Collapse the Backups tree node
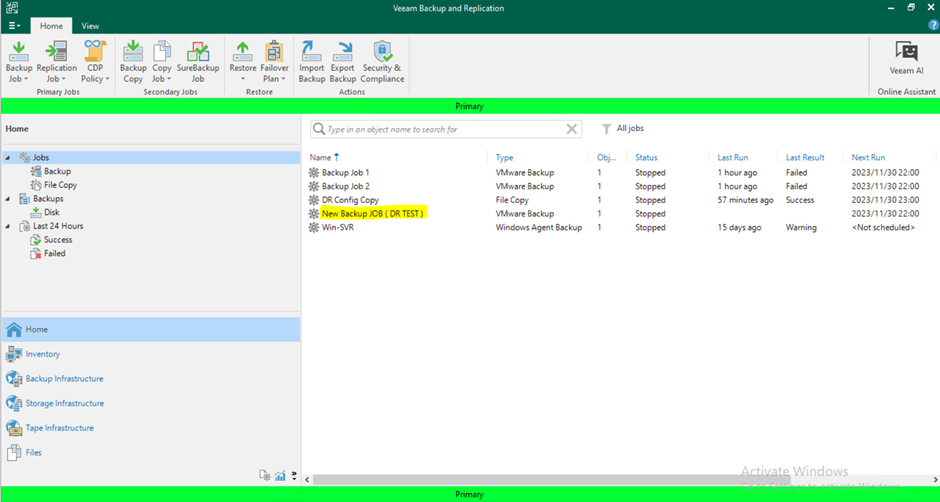Viewport: 940px width, 502px height. tap(7, 199)
